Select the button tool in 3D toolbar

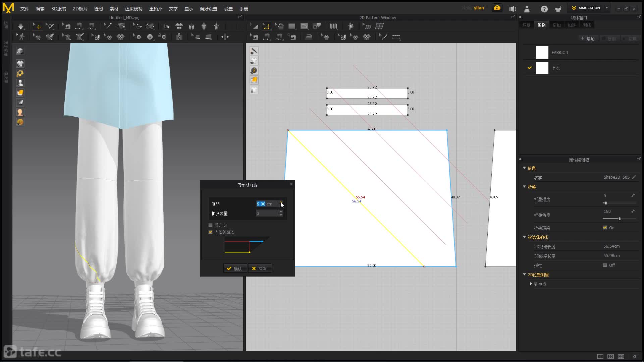coord(150,37)
